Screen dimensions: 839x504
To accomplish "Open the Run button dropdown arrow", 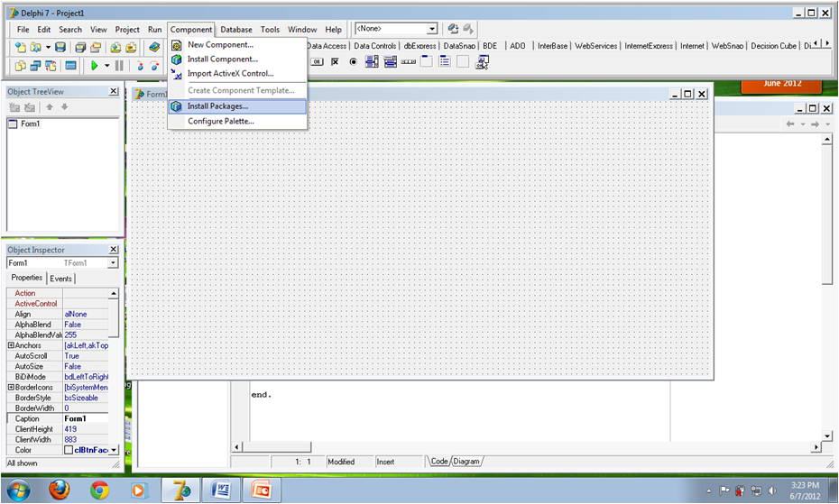I will [107, 65].
